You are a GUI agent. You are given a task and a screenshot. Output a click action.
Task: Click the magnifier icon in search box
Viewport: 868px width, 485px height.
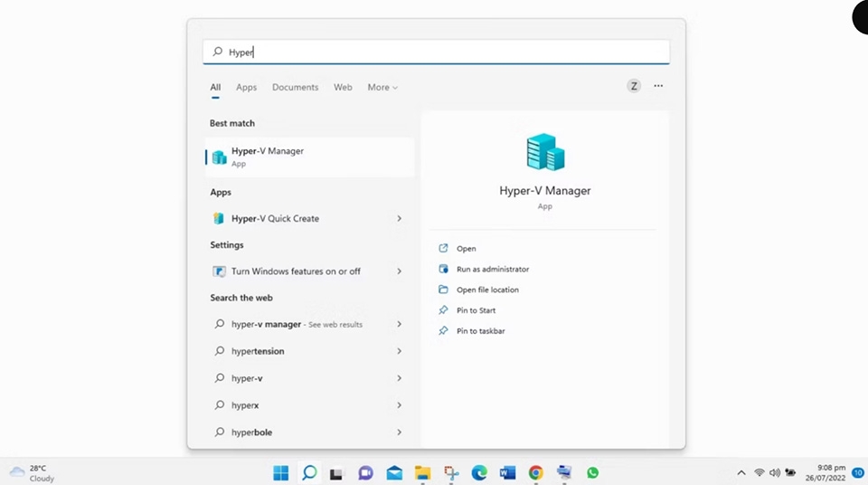coord(218,52)
